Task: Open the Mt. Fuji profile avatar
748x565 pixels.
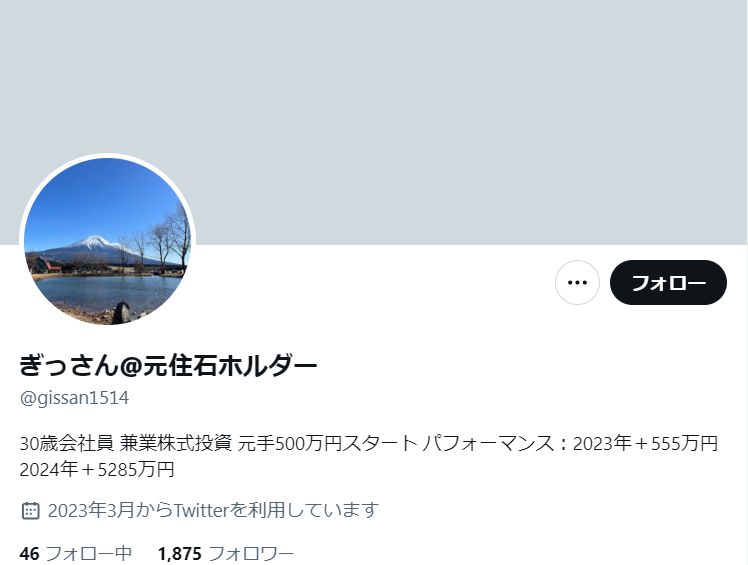Action: point(108,241)
